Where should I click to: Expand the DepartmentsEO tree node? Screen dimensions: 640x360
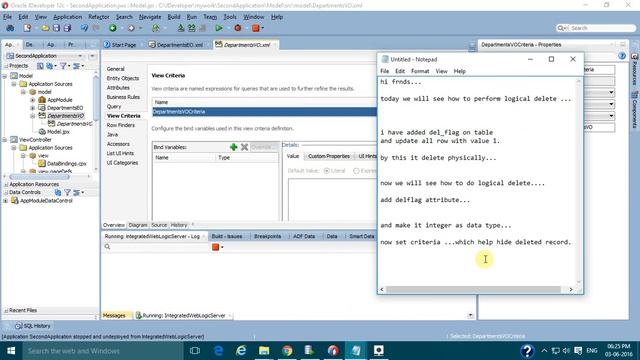[x=33, y=108]
